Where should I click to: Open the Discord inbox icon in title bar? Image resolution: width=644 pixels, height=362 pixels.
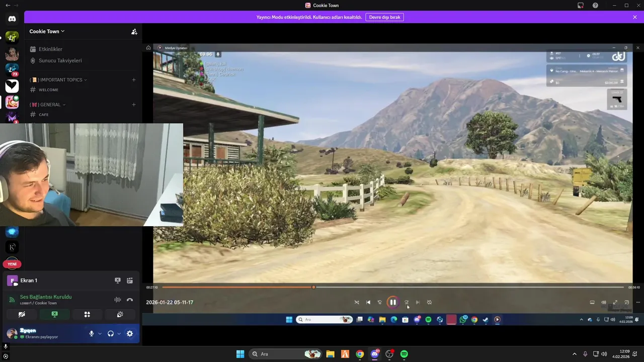click(581, 5)
